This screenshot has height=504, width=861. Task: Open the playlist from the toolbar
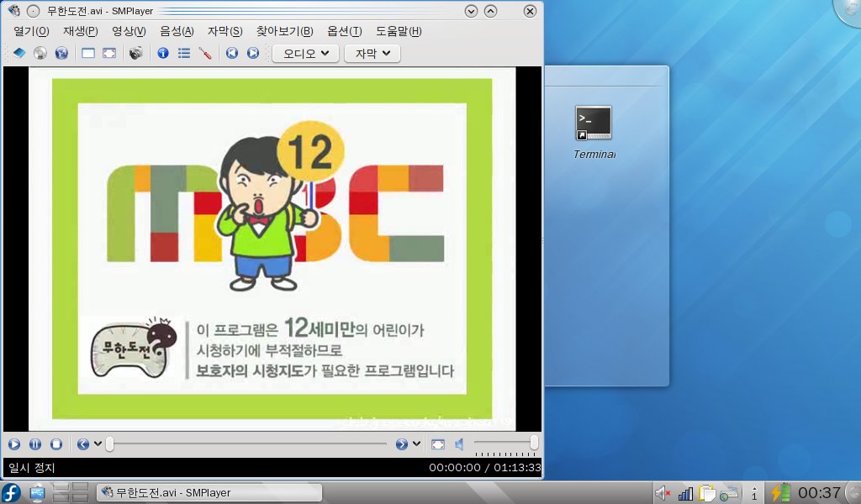point(184,53)
